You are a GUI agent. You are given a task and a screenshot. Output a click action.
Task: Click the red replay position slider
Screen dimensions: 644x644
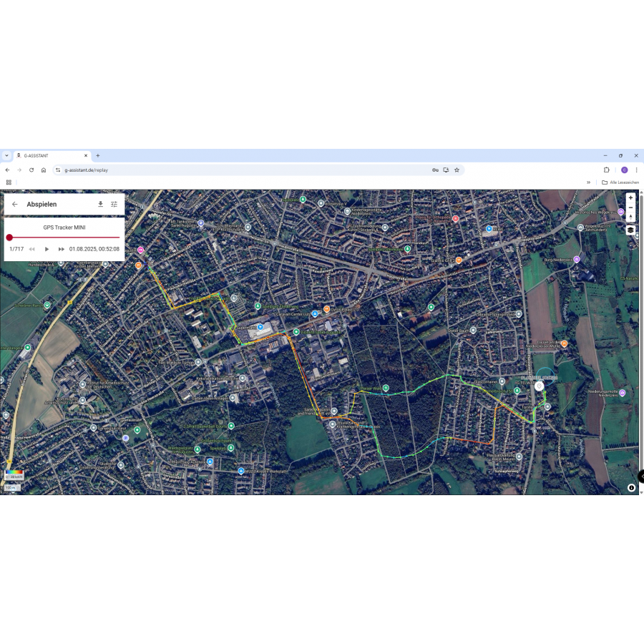(x=9, y=237)
